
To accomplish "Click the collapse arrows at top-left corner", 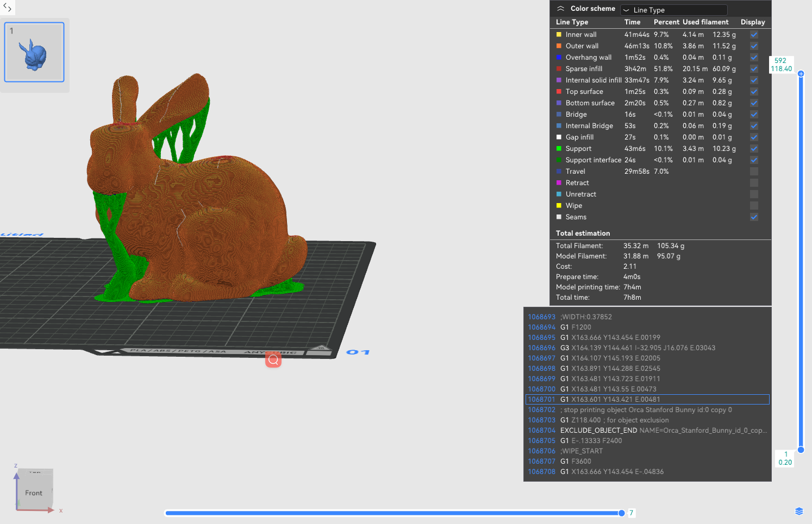I will click(x=7, y=7).
